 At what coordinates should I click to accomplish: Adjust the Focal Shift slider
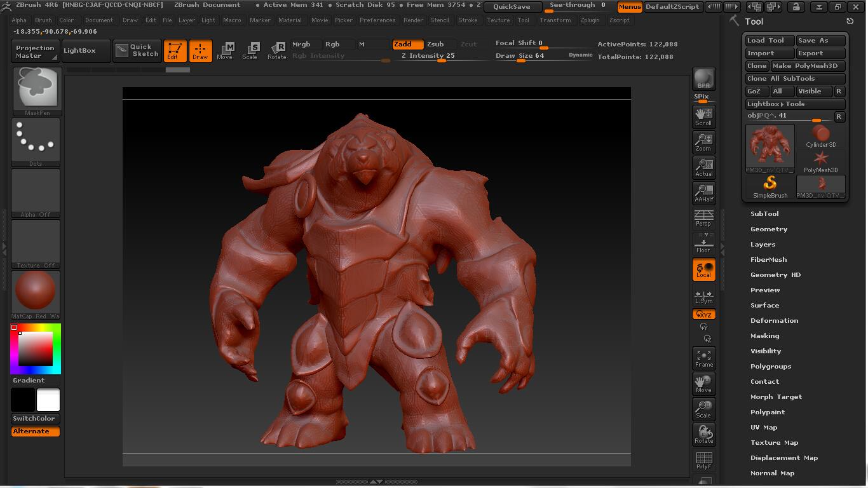[x=544, y=44]
